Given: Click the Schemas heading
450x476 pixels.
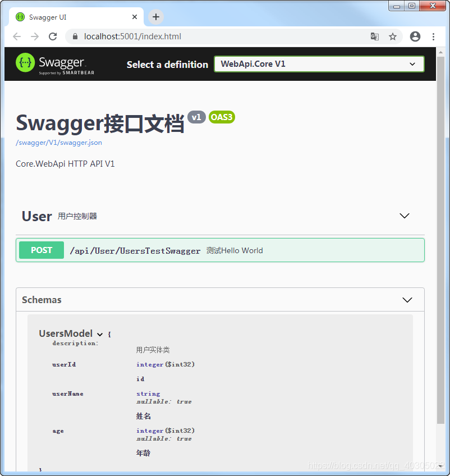Looking at the screenshot, I should 42,300.
